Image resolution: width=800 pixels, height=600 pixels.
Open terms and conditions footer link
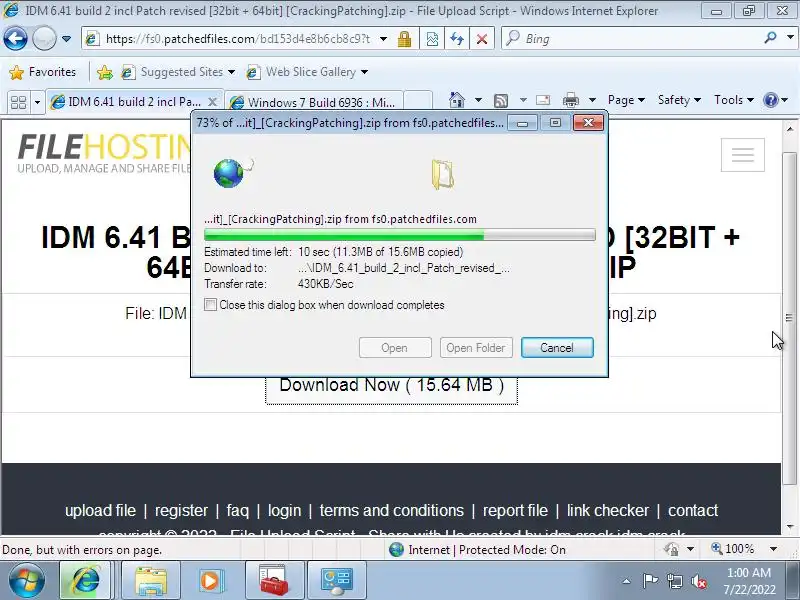392,510
